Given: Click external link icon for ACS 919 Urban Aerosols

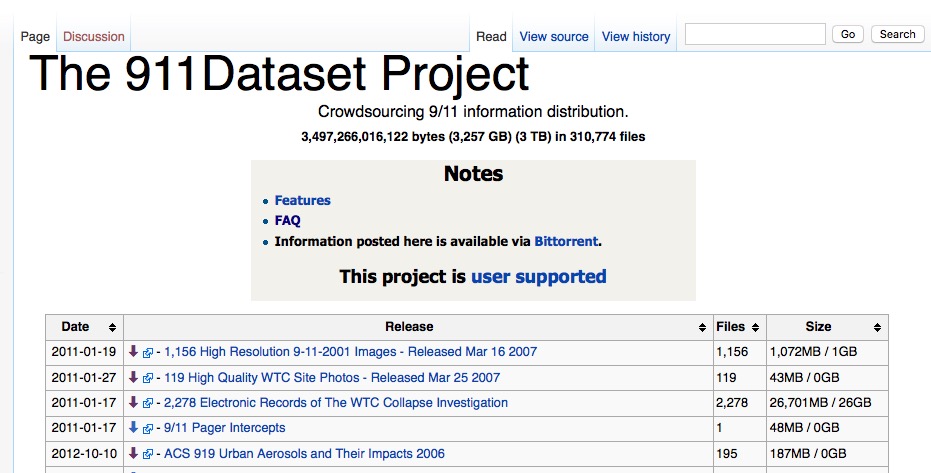Looking at the screenshot, I should (x=148, y=454).
